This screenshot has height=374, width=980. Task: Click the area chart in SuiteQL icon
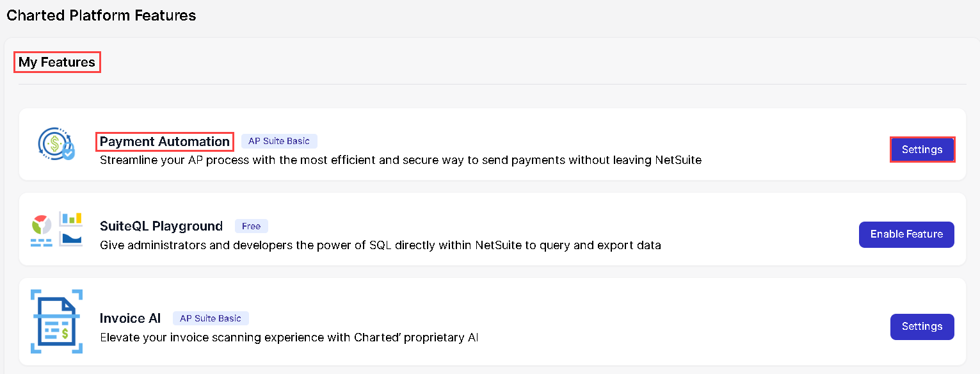[71, 239]
